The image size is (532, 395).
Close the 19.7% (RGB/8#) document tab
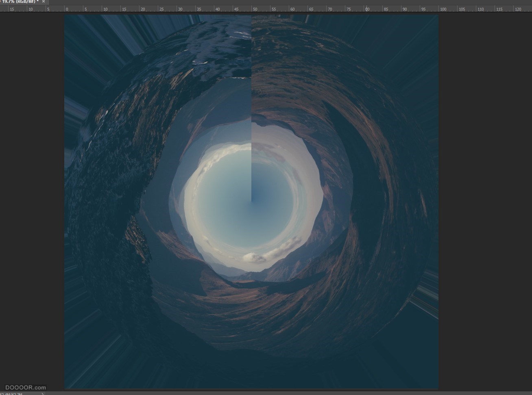pyautogui.click(x=44, y=2)
